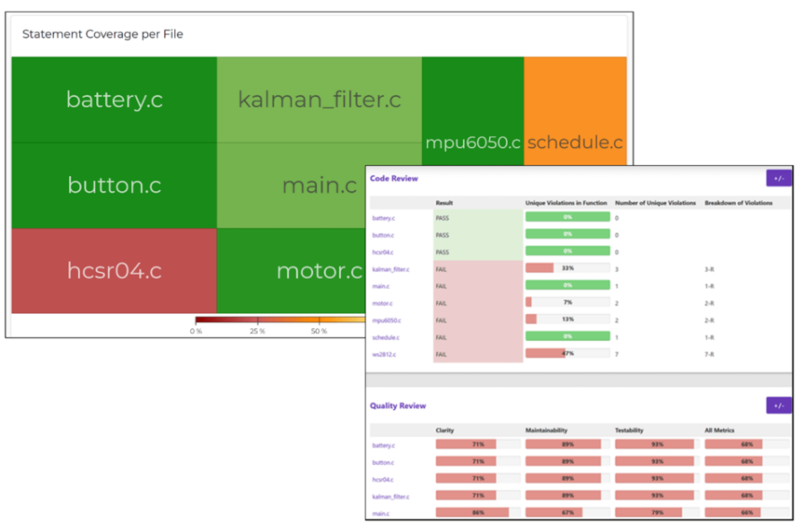Open the kalman_filter.c link in Quality Review

(x=393, y=495)
